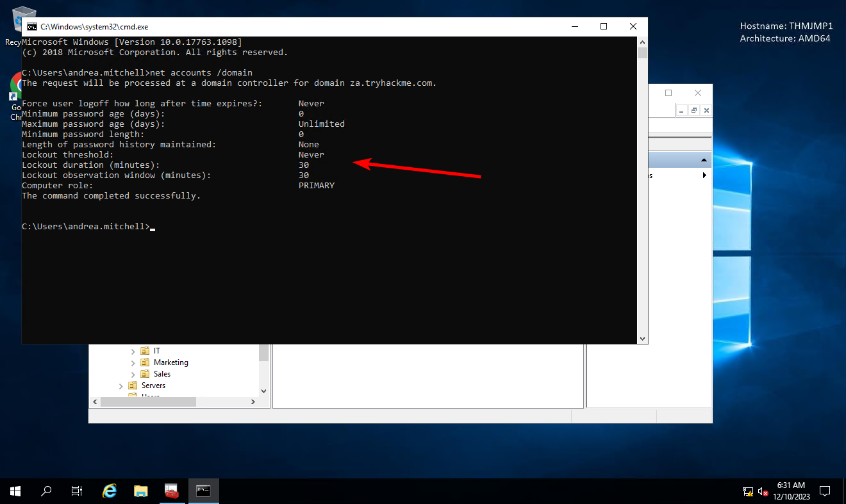Click 'None' password history value
This screenshot has height=504, width=846.
(309, 145)
